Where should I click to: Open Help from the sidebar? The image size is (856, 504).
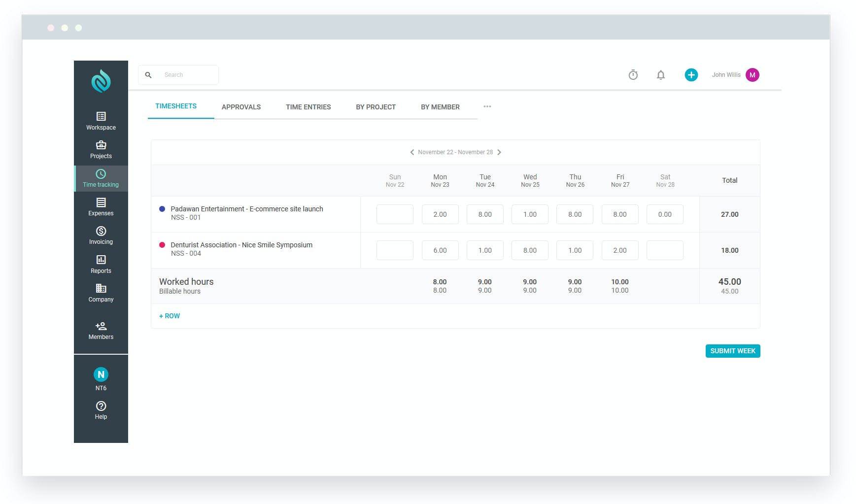coord(101,410)
